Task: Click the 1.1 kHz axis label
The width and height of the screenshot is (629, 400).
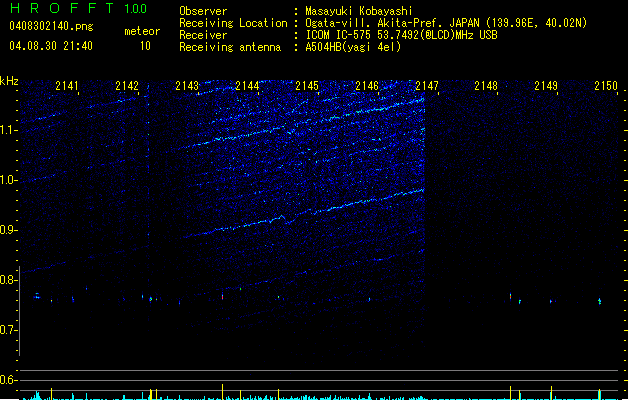Action: 9,130
